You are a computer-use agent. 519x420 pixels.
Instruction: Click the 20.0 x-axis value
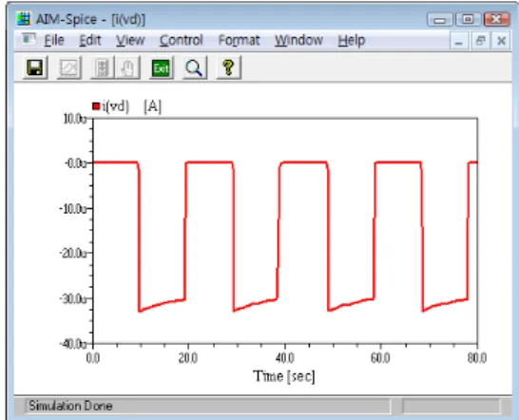tap(188, 358)
